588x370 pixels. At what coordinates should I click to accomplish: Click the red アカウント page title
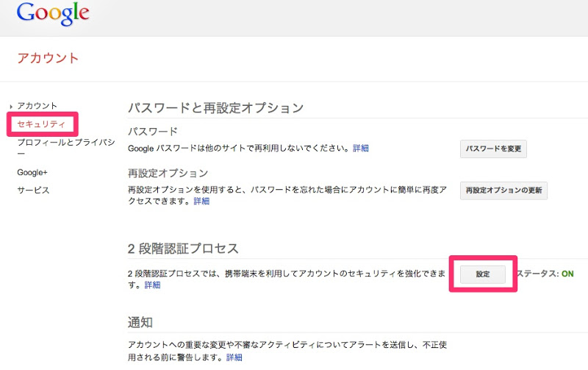[48, 58]
